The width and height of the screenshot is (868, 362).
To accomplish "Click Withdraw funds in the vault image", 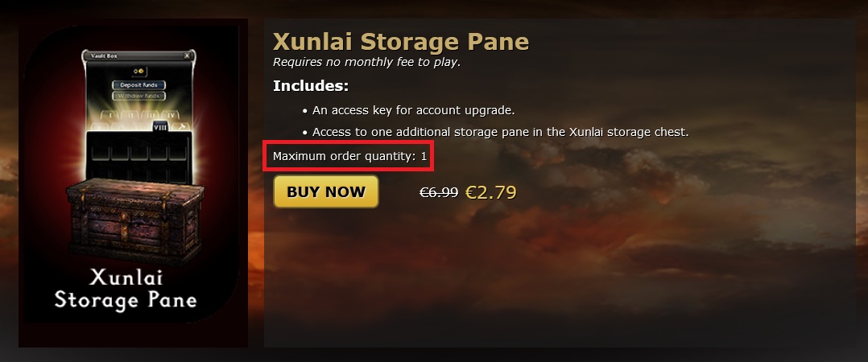I will [x=138, y=96].
